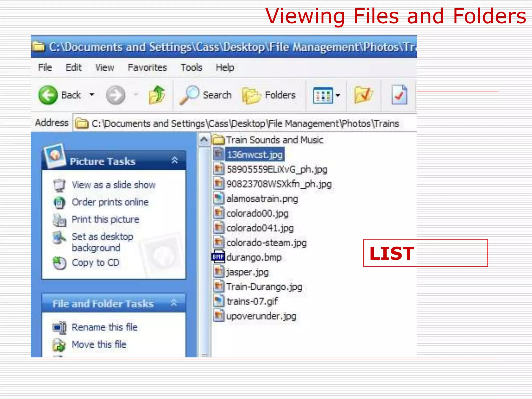The image size is (532, 399).
Task: Click the Views icon in toolbar
Action: click(323, 95)
